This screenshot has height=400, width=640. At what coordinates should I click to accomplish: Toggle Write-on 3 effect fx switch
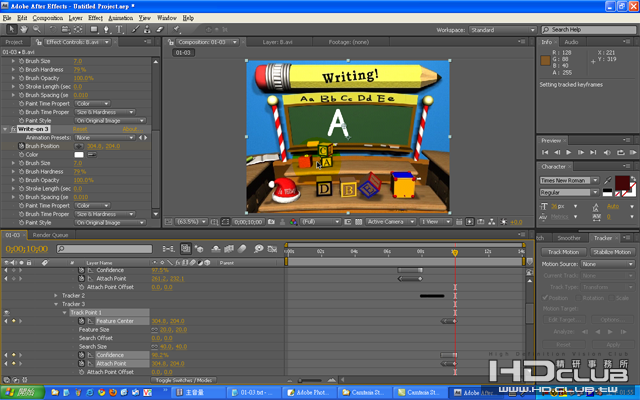coord(13,129)
